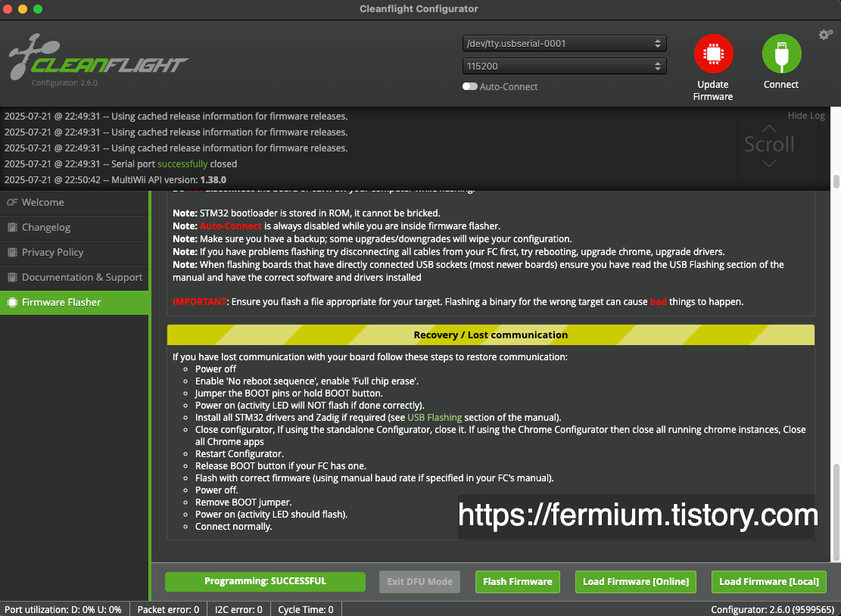This screenshot has height=616, width=841.
Task: Click the green Connect USB icon
Action: click(x=781, y=54)
